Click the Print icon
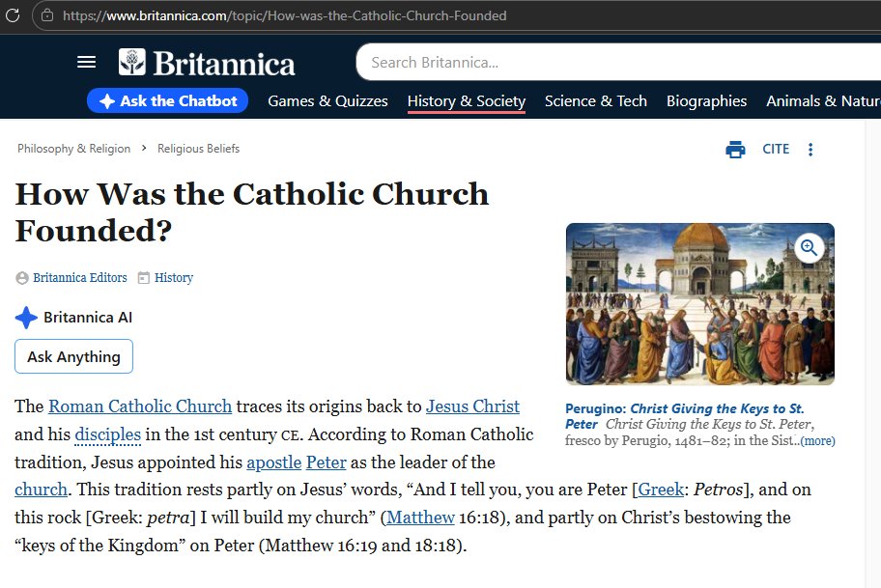This screenshot has height=588, width=881. coord(735,150)
